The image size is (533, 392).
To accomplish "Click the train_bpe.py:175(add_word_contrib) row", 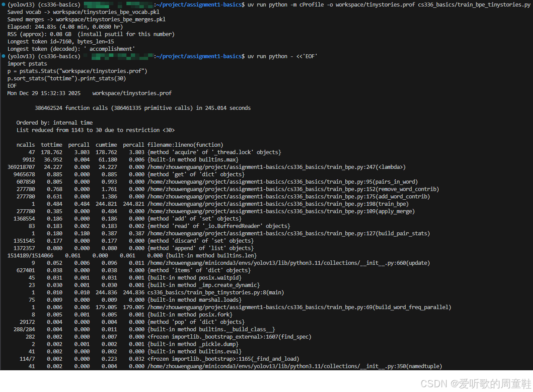I will coord(223,197).
